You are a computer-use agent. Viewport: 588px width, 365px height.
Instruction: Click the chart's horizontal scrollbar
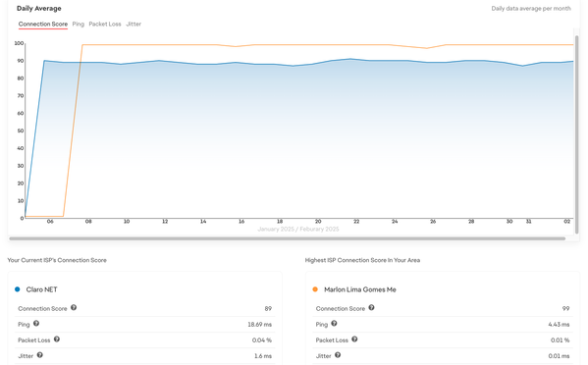[288, 238]
